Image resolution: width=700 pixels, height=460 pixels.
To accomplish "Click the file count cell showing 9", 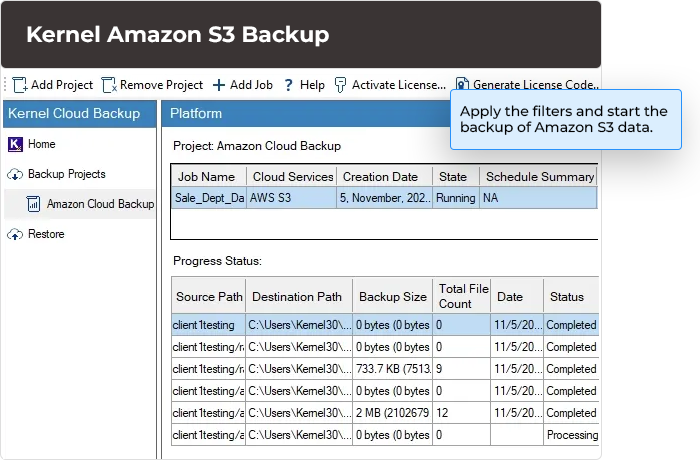I will pos(462,369).
